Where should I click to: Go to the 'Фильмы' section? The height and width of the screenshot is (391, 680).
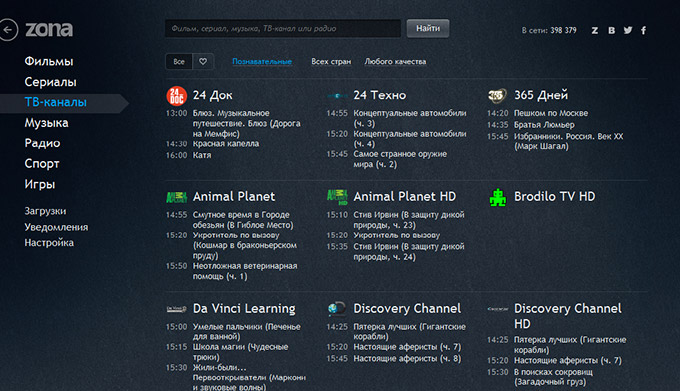[49, 61]
